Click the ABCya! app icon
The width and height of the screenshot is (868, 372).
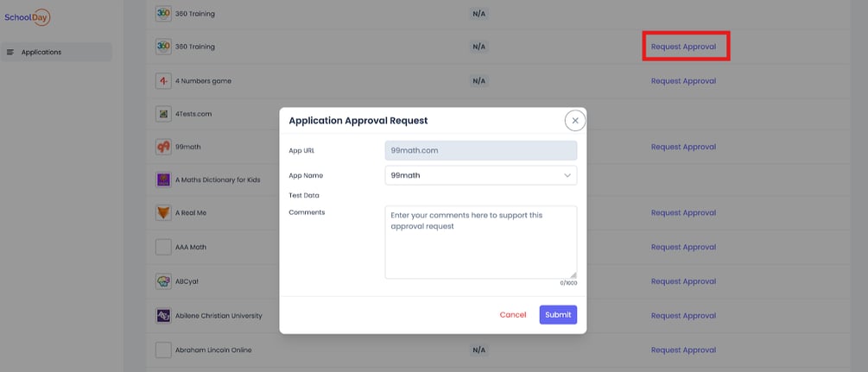click(163, 281)
